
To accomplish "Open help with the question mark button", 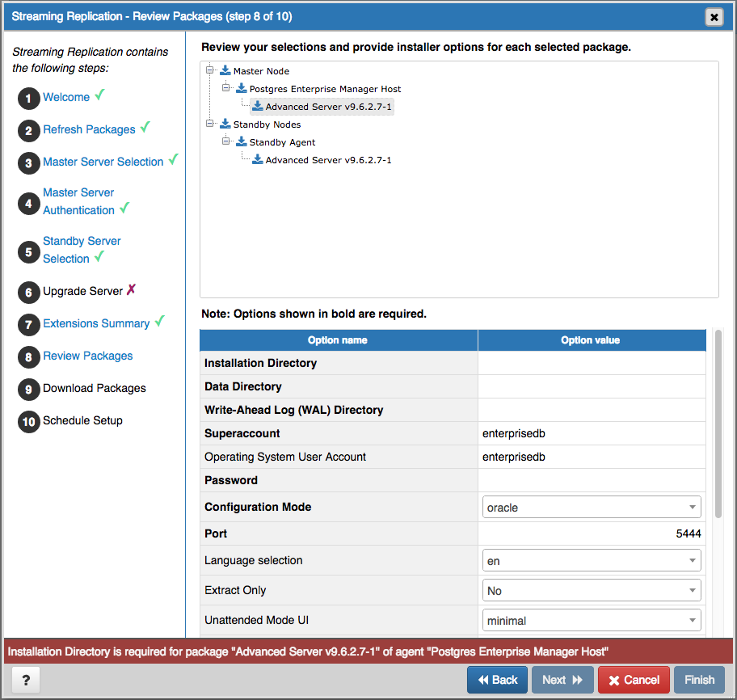I will point(26,680).
